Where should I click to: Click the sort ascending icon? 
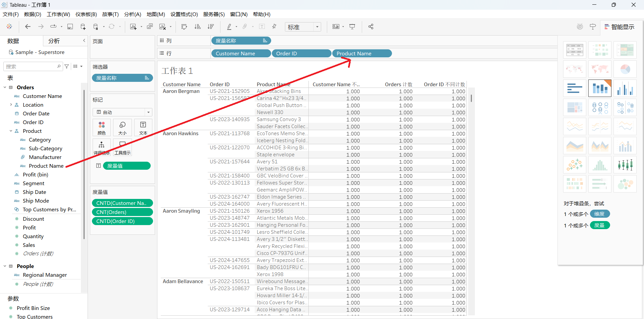[x=198, y=26]
